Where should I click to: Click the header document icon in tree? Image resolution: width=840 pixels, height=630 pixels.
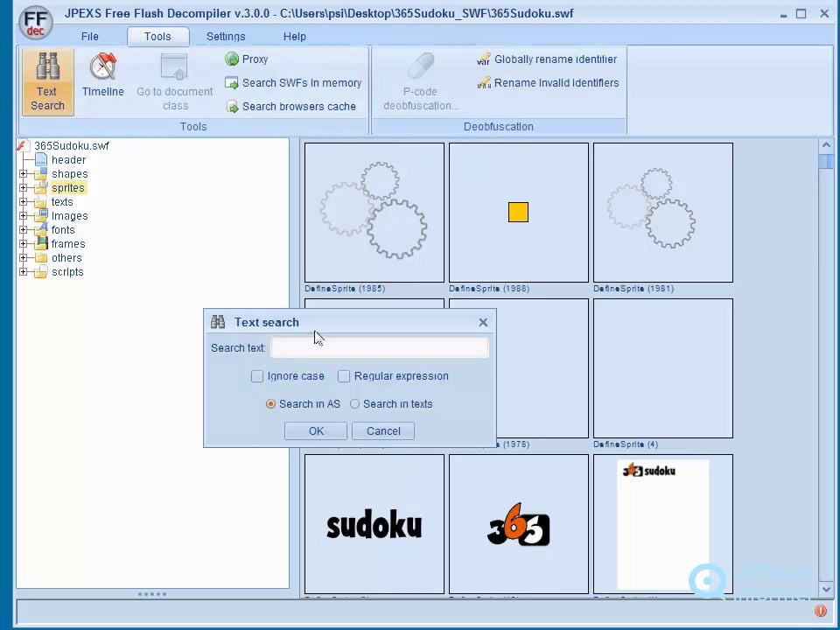click(x=41, y=159)
